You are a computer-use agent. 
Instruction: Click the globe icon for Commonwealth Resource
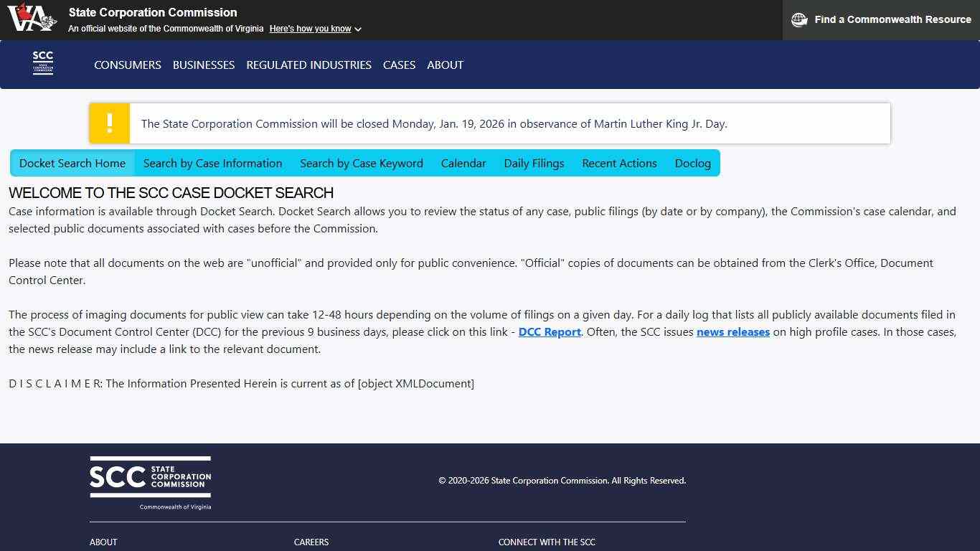pyautogui.click(x=798, y=19)
